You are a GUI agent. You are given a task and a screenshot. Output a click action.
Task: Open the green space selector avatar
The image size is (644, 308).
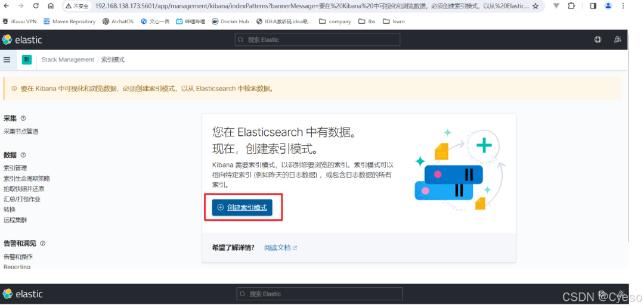tap(27, 60)
